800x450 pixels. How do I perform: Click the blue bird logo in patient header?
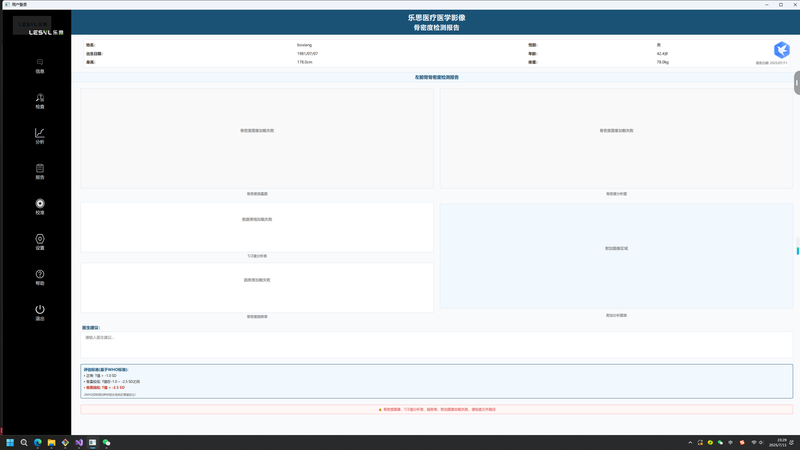(x=781, y=50)
